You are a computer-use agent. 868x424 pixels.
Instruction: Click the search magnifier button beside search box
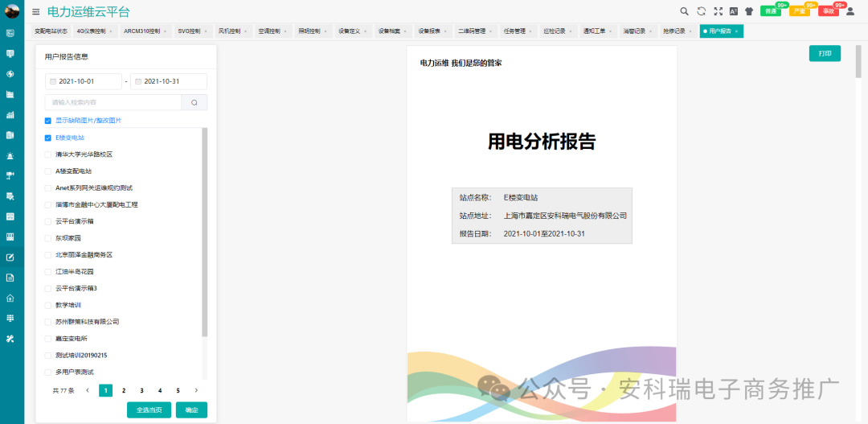click(194, 102)
